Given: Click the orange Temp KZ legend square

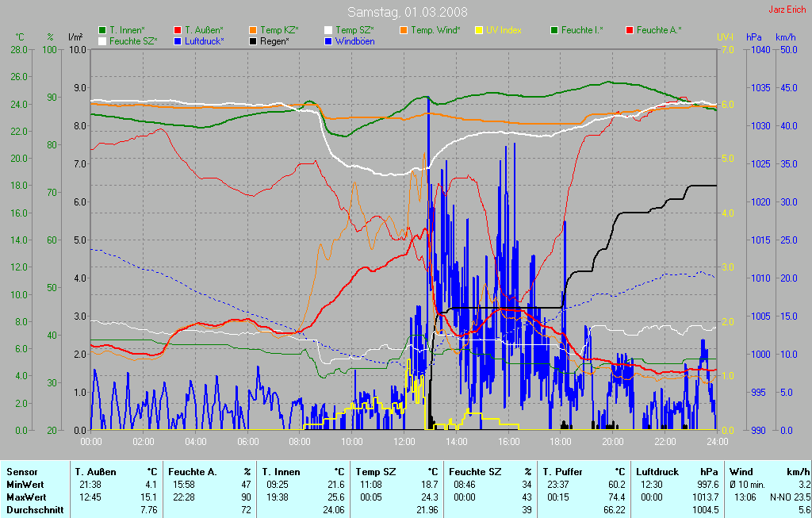Looking at the screenshot, I should point(253,30).
